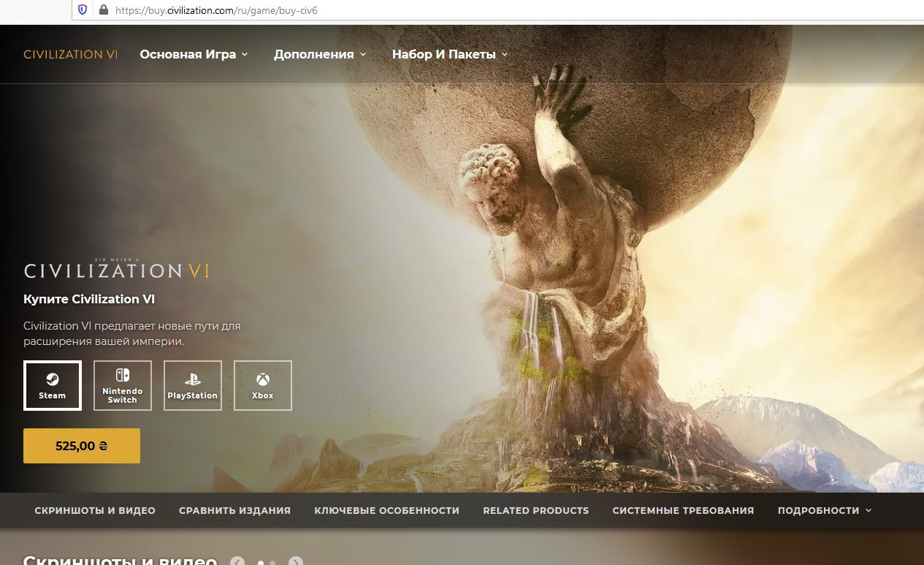Click the padlock site security icon

coord(103,10)
